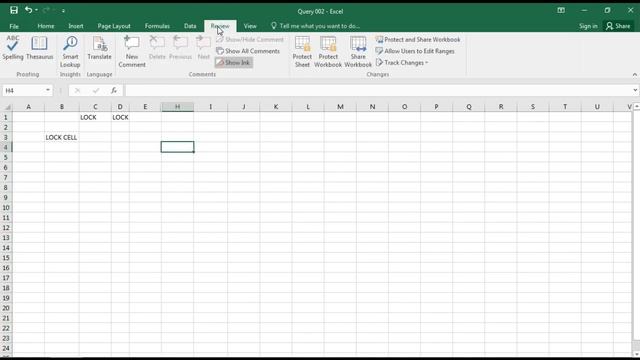640x360 pixels.
Task: Select column header M
Action: point(340,107)
